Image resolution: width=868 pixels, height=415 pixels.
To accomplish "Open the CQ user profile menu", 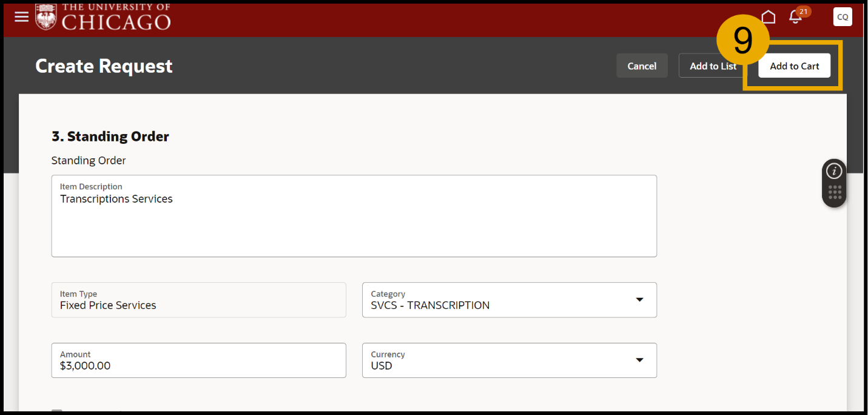I will pyautogui.click(x=843, y=17).
